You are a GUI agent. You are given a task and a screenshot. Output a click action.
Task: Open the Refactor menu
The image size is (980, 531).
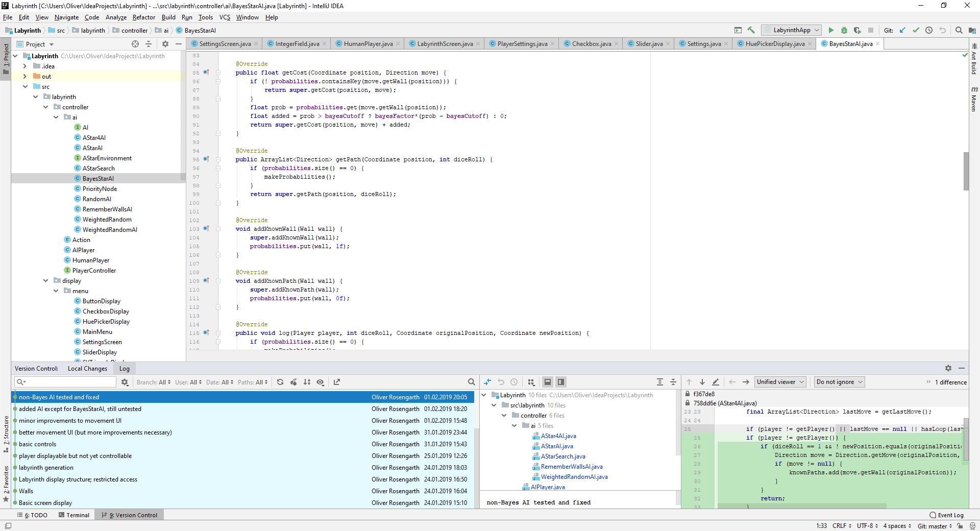143,17
